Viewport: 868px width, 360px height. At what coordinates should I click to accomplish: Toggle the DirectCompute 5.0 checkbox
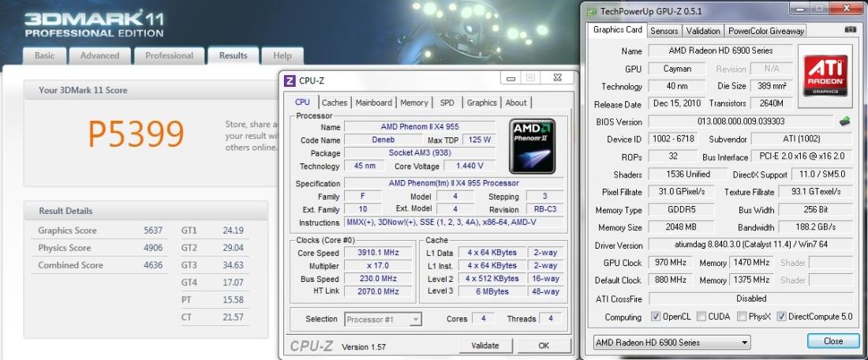point(782,317)
